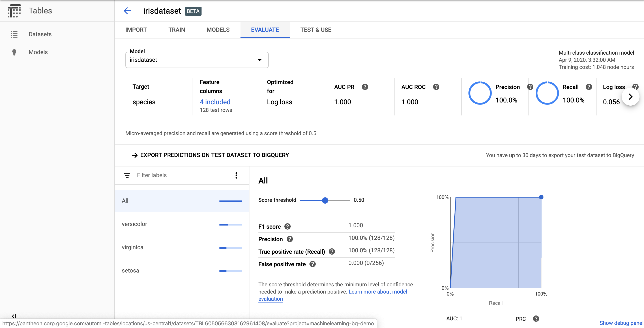Collapse the left sidebar with the chevron
Screen dimensions: 644x328
[14, 316]
